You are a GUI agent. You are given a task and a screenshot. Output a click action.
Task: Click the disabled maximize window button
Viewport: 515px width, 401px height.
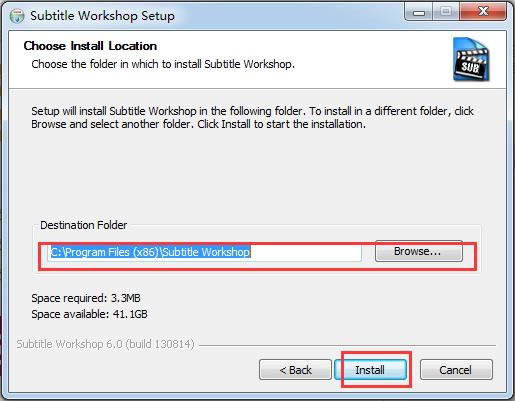click(446, 12)
